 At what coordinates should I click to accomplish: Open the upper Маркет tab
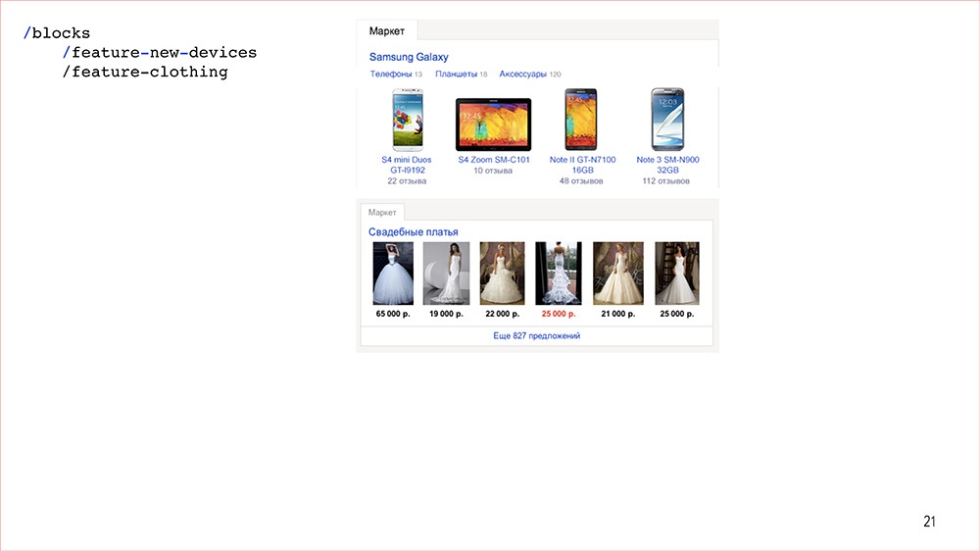click(x=387, y=30)
